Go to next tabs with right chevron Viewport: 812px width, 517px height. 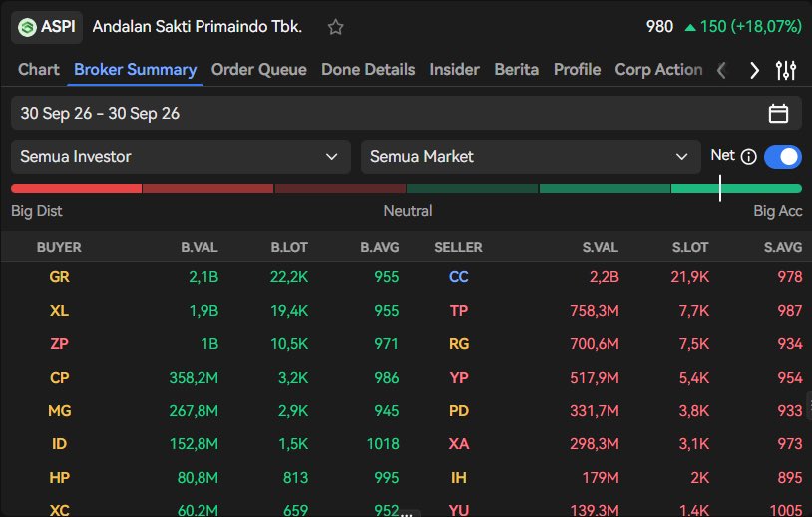(x=754, y=70)
